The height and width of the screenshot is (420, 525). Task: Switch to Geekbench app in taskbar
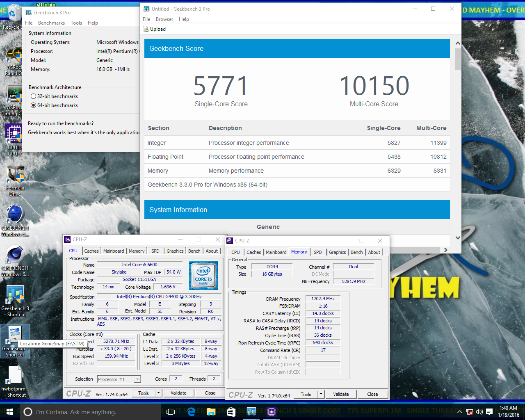[251, 411]
